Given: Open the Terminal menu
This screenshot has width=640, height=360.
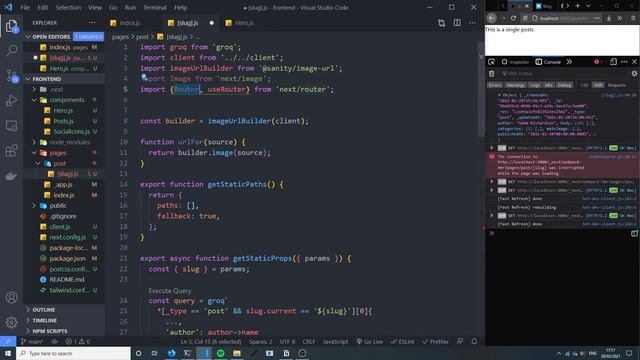Looking at the screenshot, I should click(155, 7).
